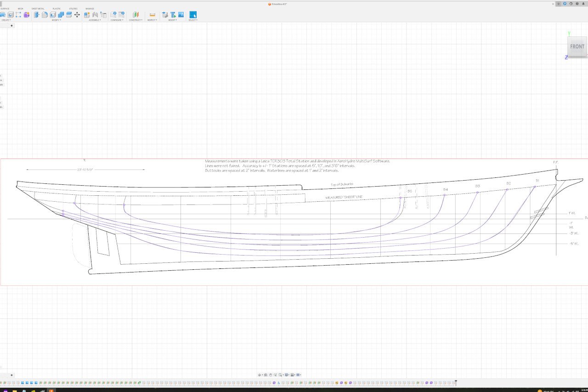Click the B3 buttock label

[x=478, y=186]
